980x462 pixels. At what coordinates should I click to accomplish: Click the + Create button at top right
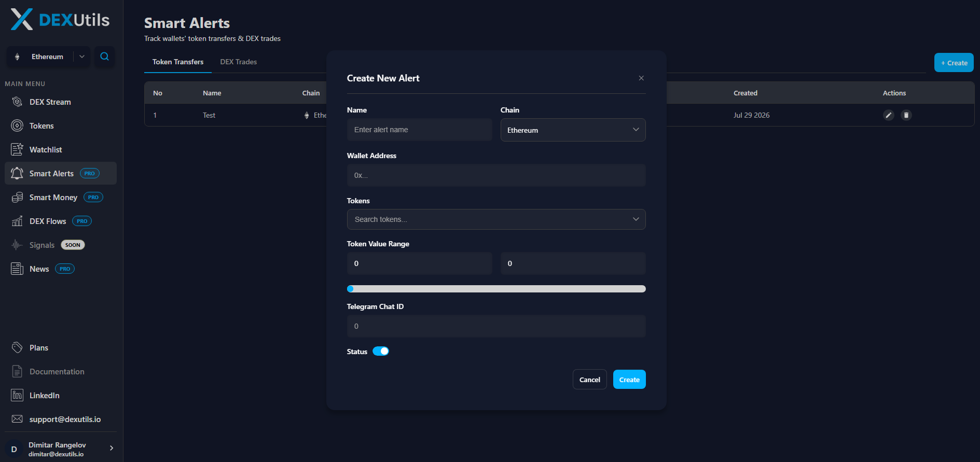(954, 63)
